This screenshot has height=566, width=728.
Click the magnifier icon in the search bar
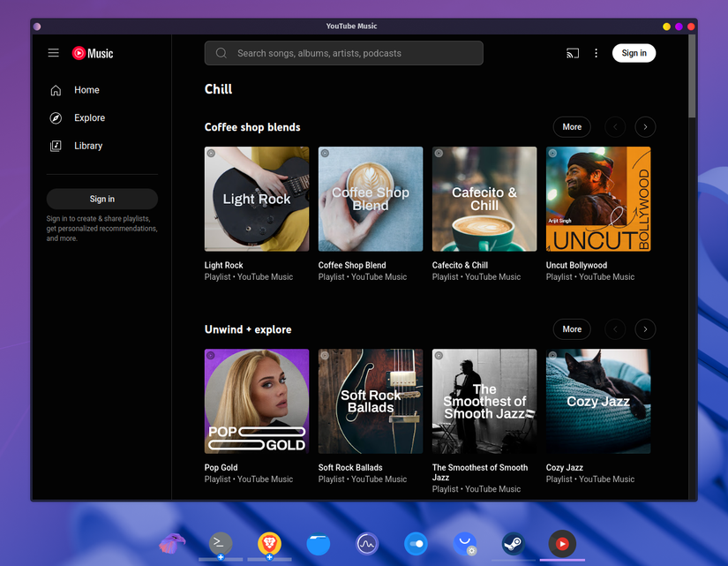221,53
